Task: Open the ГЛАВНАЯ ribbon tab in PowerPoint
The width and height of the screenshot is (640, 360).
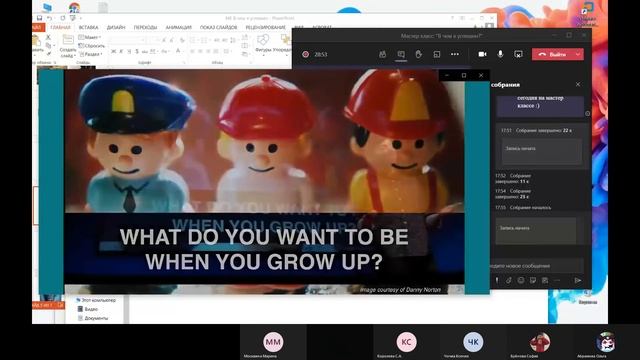Action: click(x=60, y=27)
